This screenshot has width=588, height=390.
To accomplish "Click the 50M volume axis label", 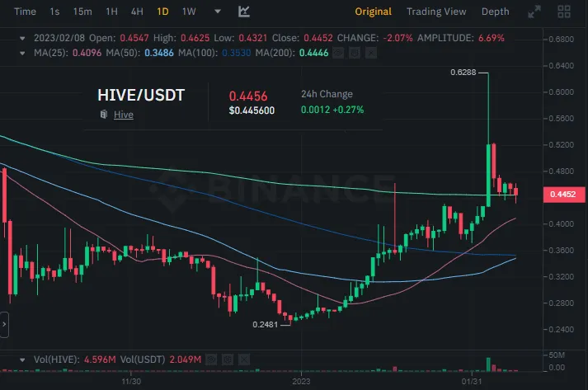I will point(557,355).
